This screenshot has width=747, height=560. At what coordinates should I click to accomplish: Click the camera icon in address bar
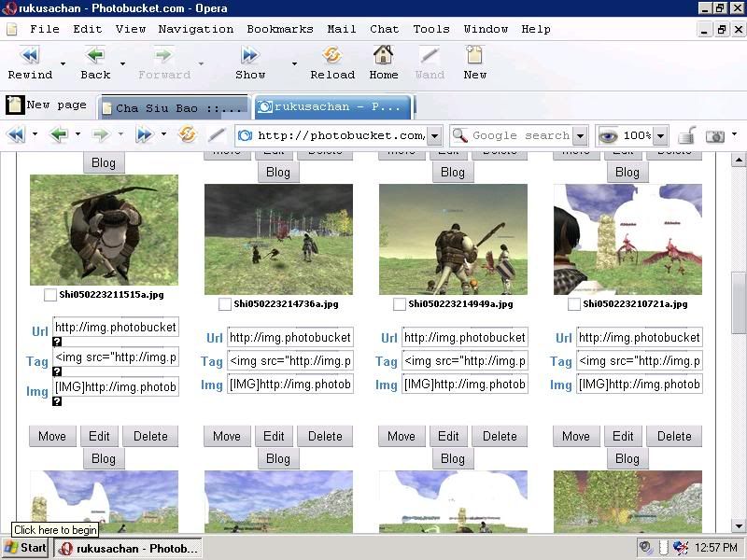[715, 136]
